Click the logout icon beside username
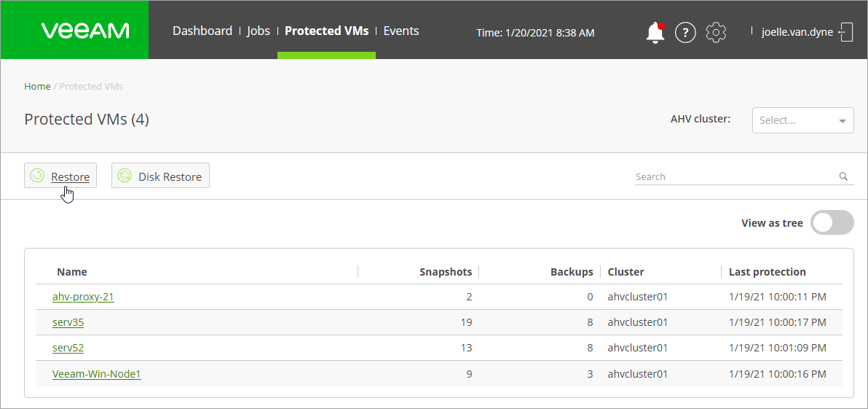Viewport: 868px width, 409px height. tap(846, 32)
